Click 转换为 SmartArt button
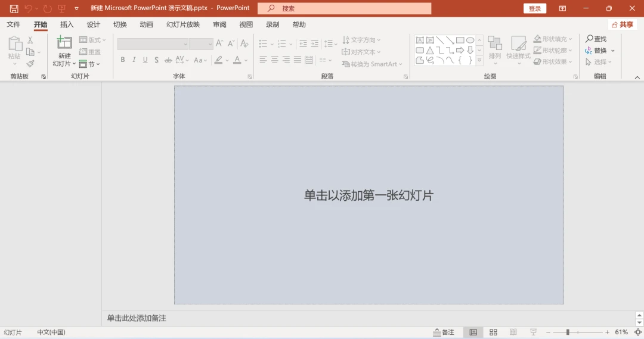The image size is (644, 339). (372, 64)
